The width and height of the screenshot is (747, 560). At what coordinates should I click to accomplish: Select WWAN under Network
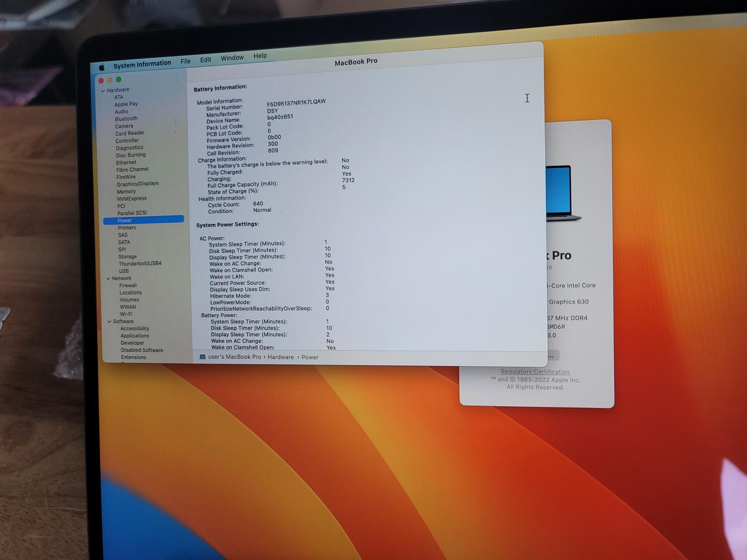click(128, 307)
